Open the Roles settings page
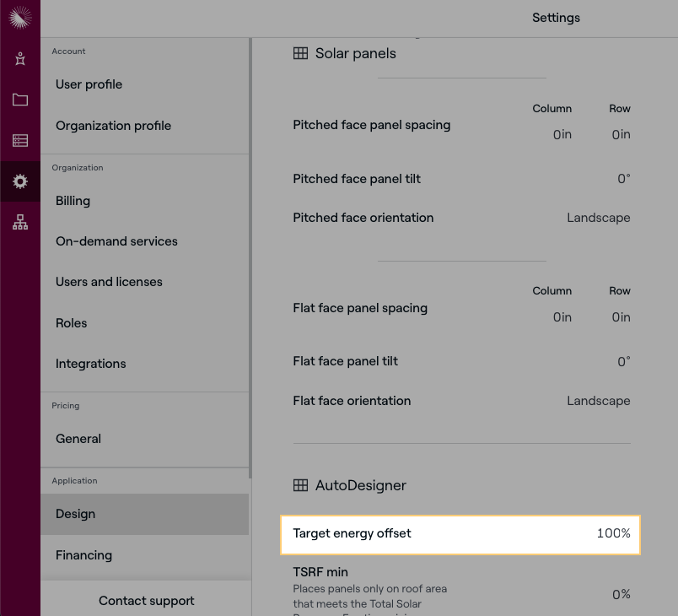 (x=72, y=323)
